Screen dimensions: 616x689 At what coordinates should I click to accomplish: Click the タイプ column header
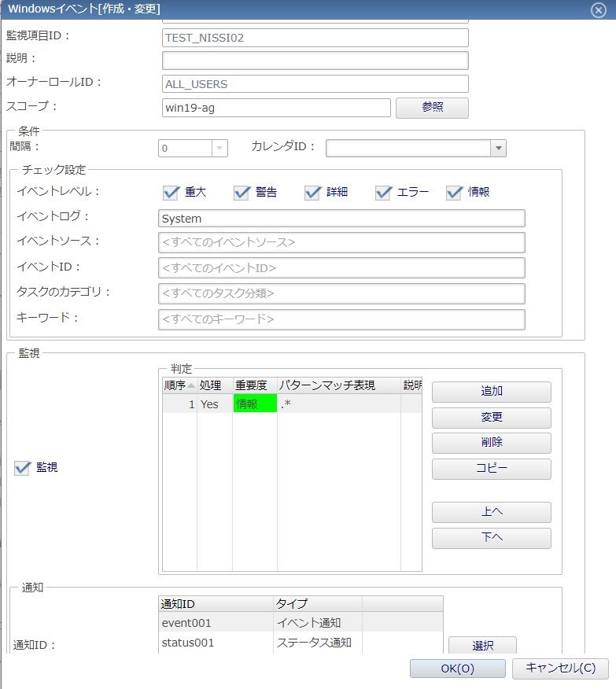(x=318, y=604)
